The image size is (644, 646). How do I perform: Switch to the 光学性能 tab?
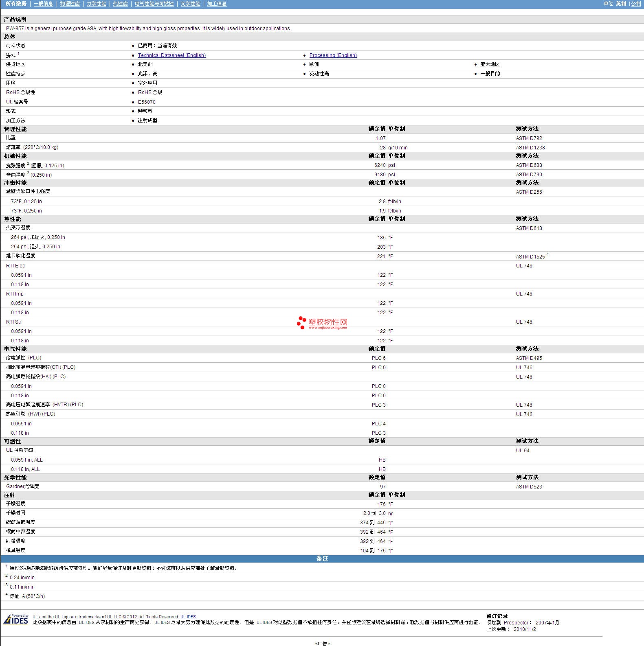[190, 4]
